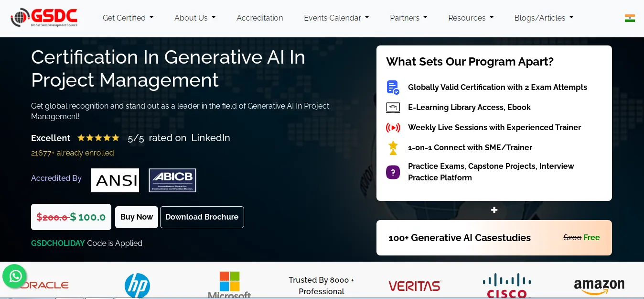The height and width of the screenshot is (299, 644).
Task: Click '21677+ already enrolled' text
Action: (73, 153)
